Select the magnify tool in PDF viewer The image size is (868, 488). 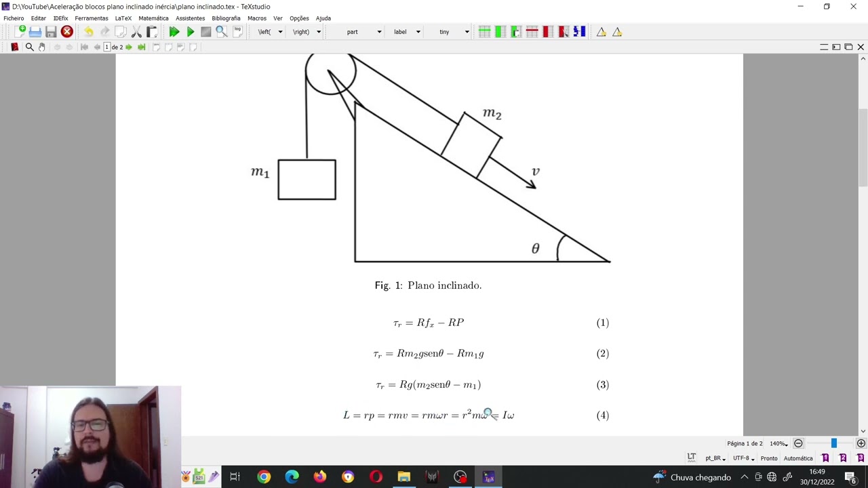(29, 47)
